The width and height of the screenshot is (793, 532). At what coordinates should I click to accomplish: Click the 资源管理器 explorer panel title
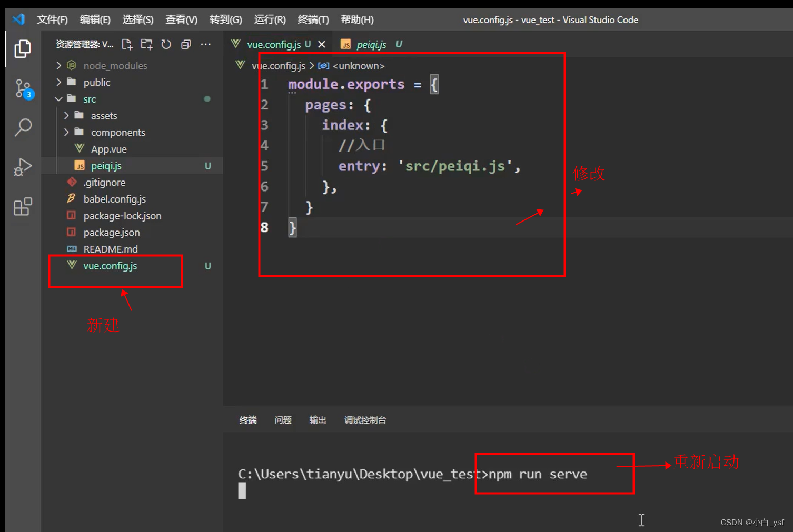click(85, 44)
